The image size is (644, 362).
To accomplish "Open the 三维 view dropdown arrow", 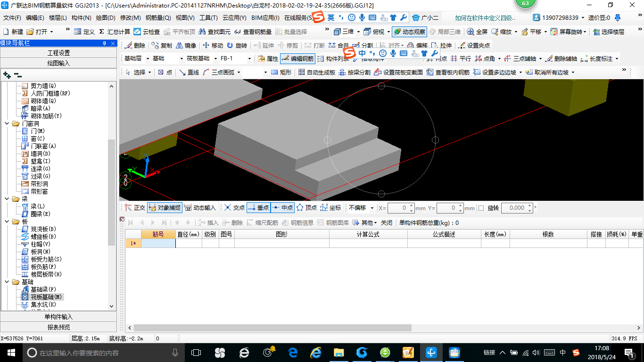I will 359,32.
